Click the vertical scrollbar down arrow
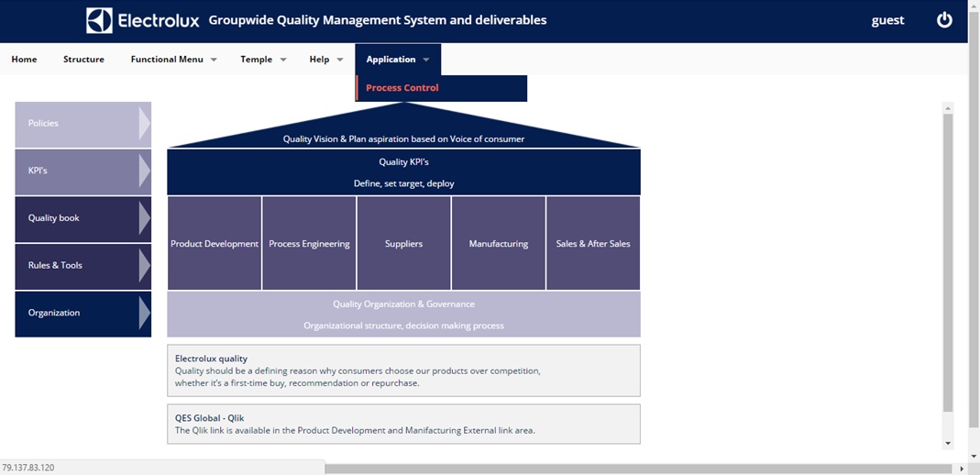This screenshot has width=980, height=475. (948, 443)
